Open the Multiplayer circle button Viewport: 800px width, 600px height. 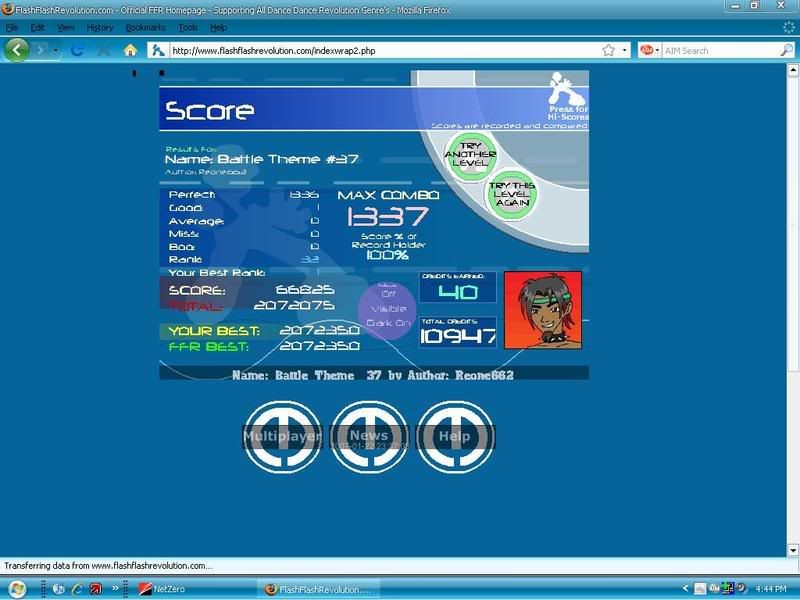click(283, 437)
